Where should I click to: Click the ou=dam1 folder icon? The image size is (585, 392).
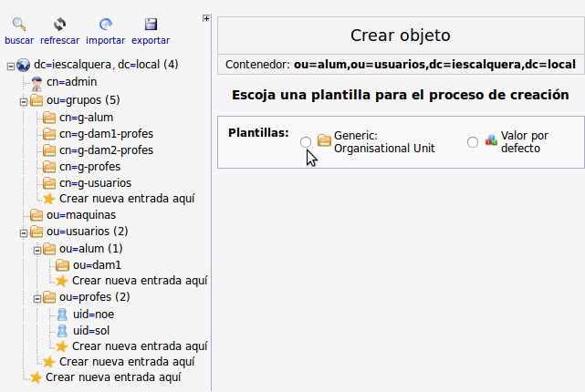62,265
